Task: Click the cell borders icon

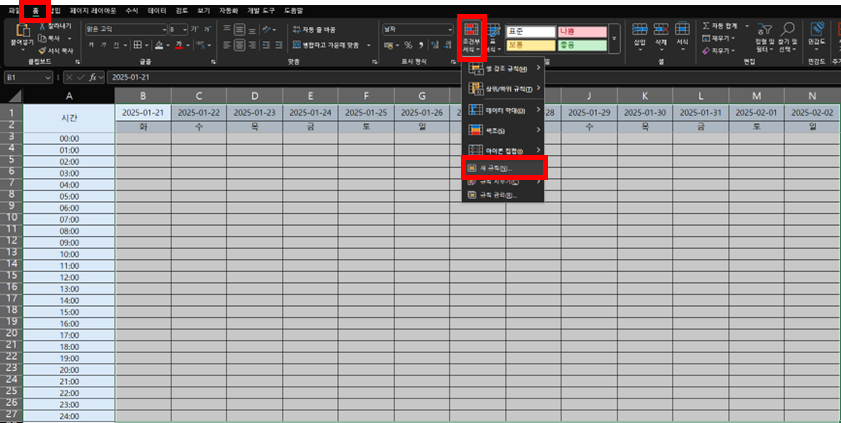Action: click(138, 45)
